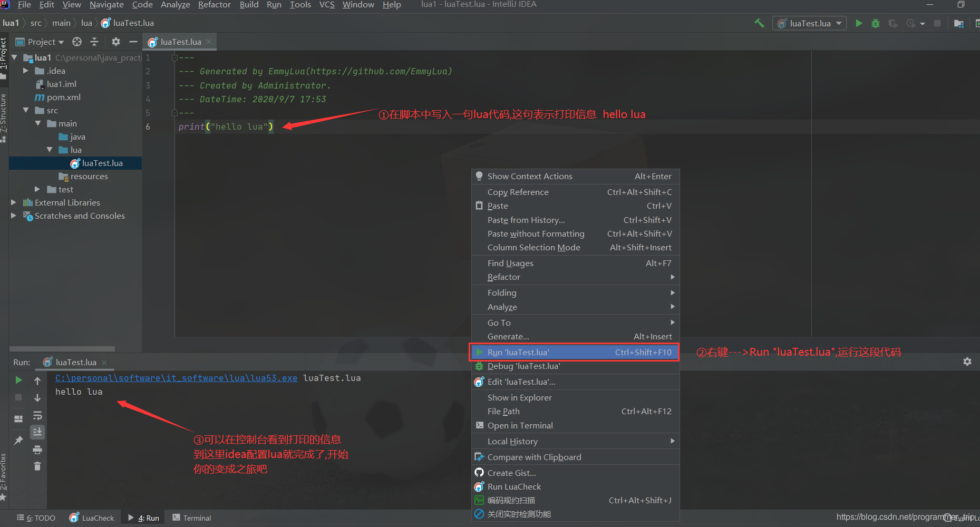Choose Paste without Formatting
The width and height of the screenshot is (980, 527).
tap(575, 234)
